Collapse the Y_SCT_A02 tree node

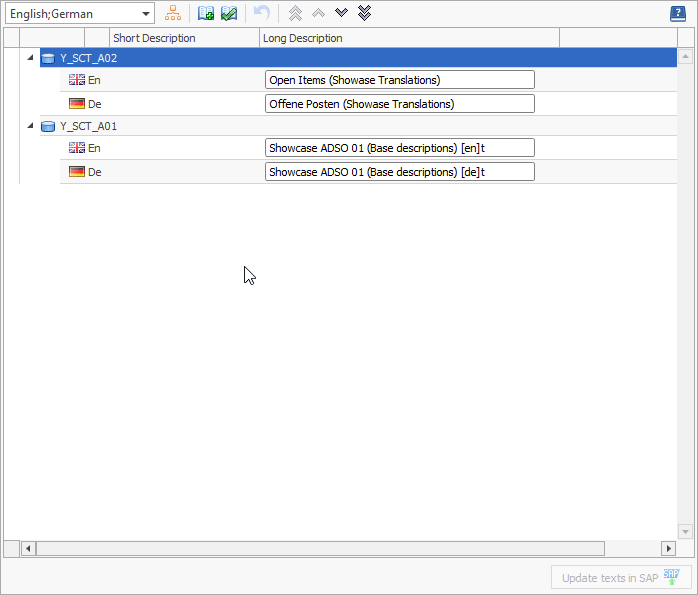click(30, 58)
